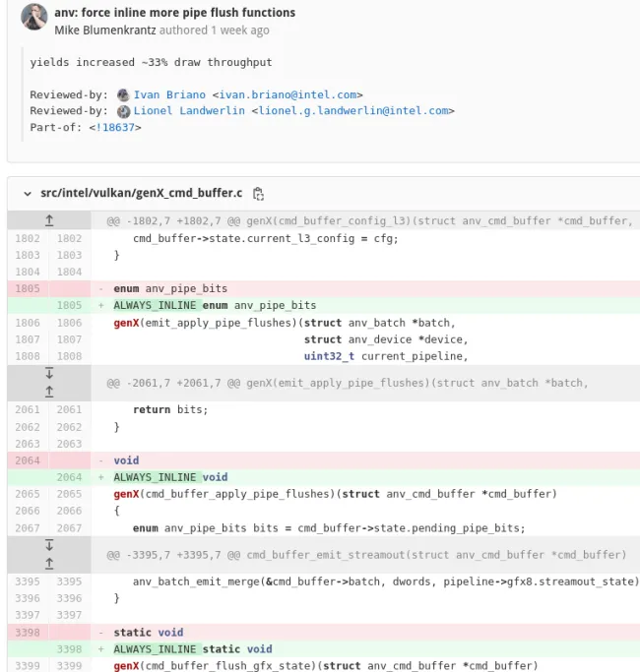The image size is (640, 672).
Task: Open merge request !18637 link
Action: [115, 127]
